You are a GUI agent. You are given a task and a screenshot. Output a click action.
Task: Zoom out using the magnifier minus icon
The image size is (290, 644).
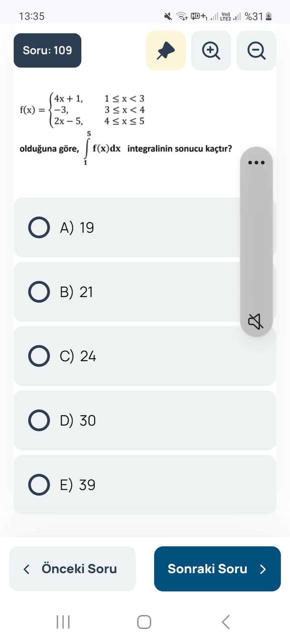point(256,51)
